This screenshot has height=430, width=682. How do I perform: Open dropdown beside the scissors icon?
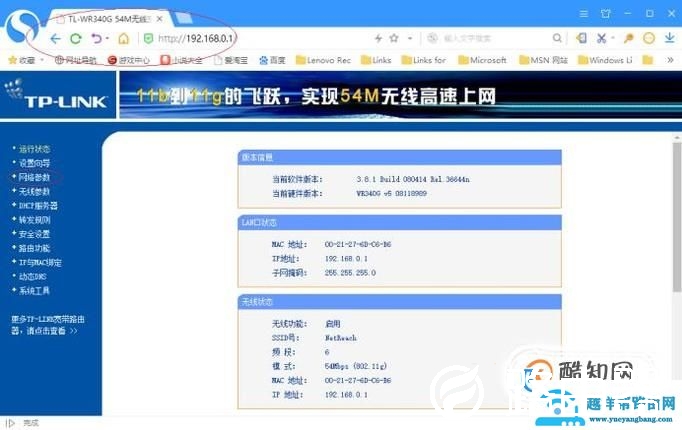pyautogui.click(x=612, y=38)
